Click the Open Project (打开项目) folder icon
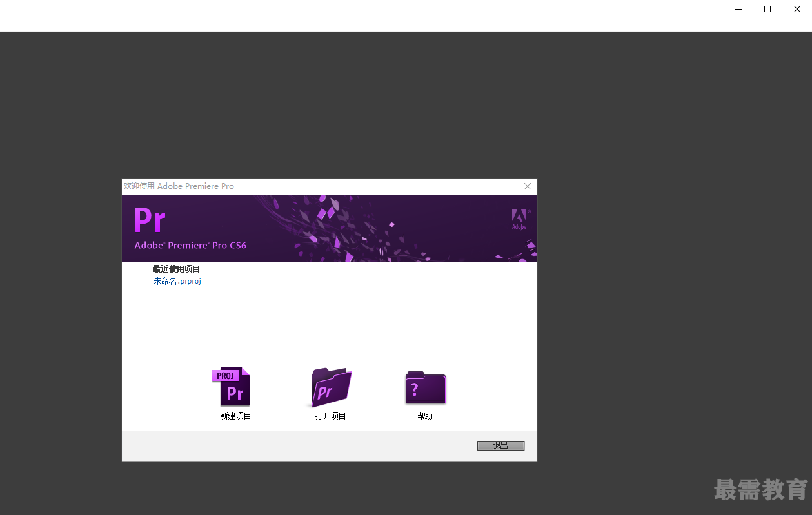This screenshot has width=812, height=515. [332, 387]
